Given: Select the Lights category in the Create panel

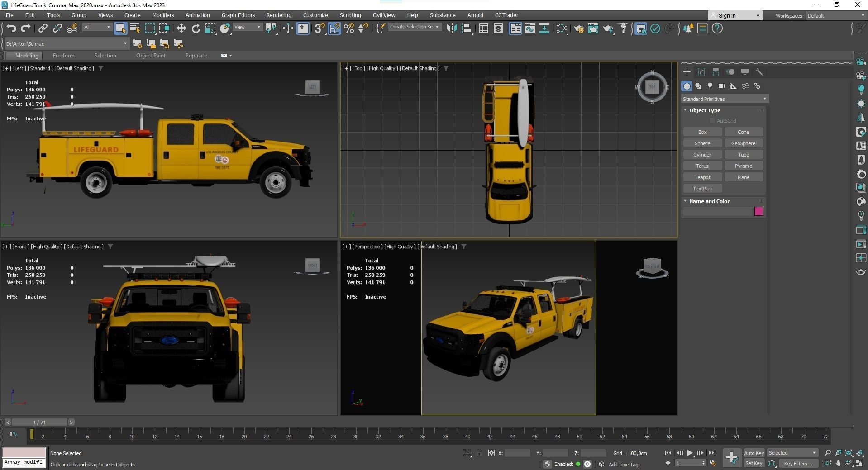Looking at the screenshot, I should pyautogui.click(x=710, y=86).
